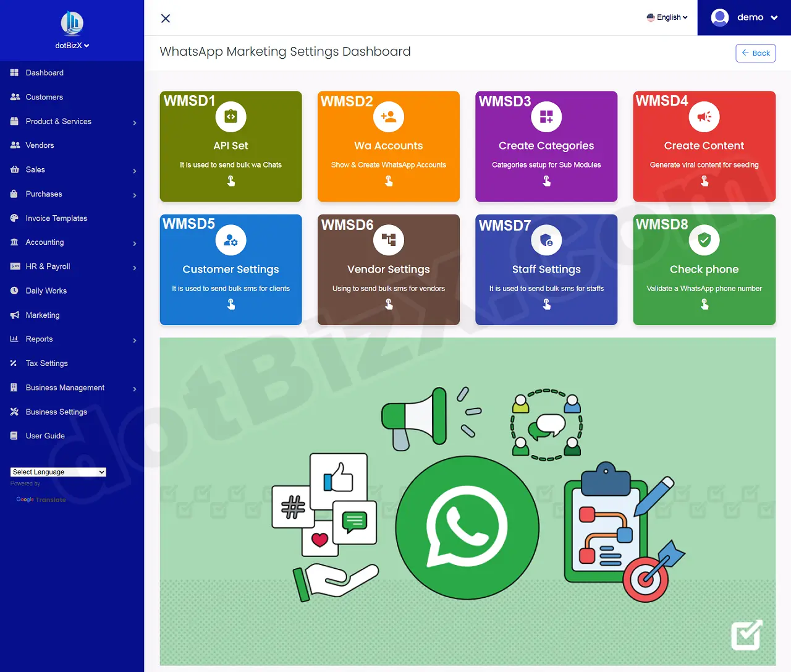791x672 pixels.
Task: Click the Create Content megaphone icon
Action: click(x=704, y=117)
